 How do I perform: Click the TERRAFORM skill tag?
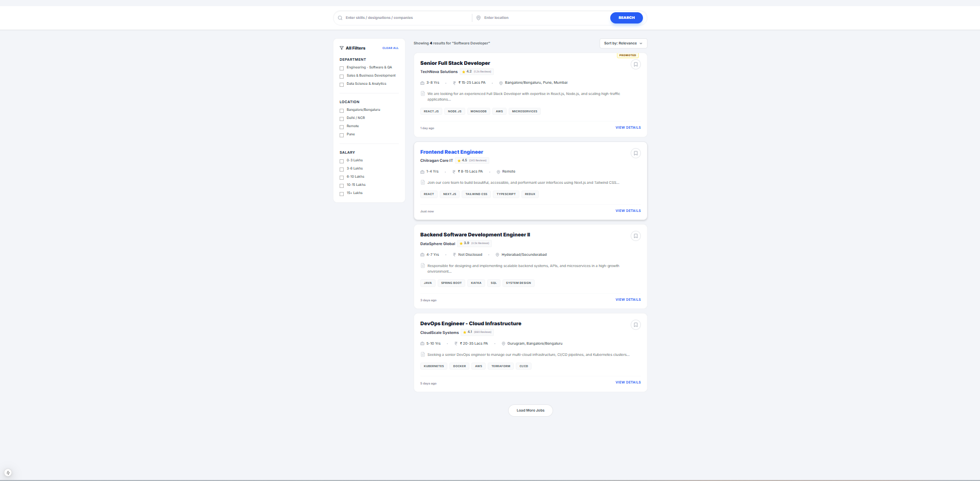500,366
